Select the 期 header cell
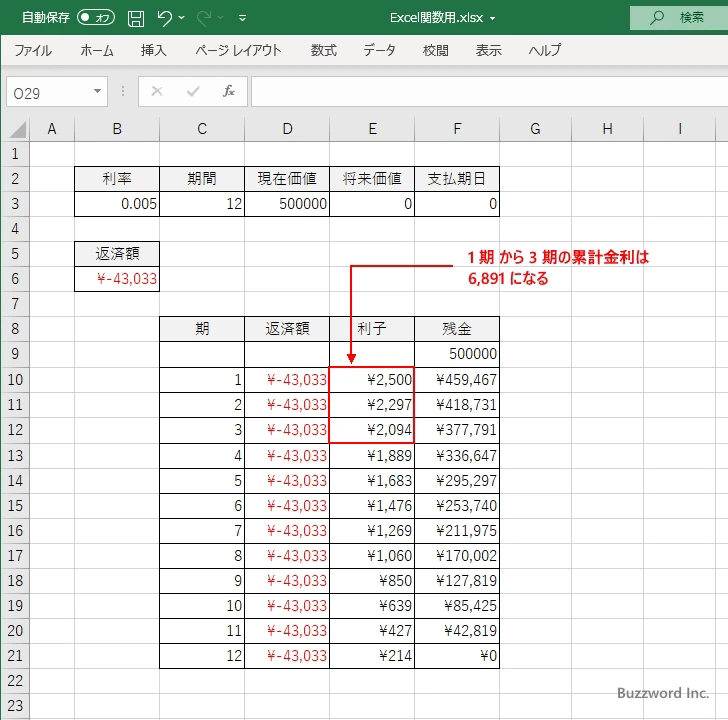This screenshot has width=728, height=720. click(x=202, y=329)
